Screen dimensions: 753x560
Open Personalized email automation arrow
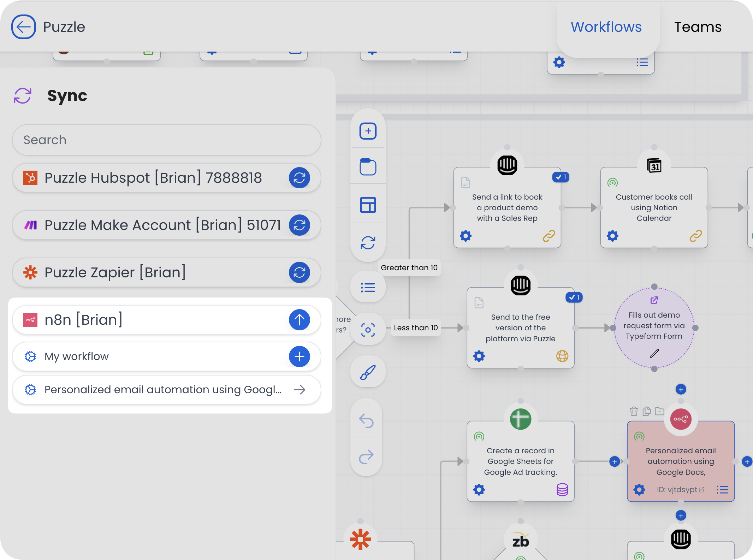(299, 390)
